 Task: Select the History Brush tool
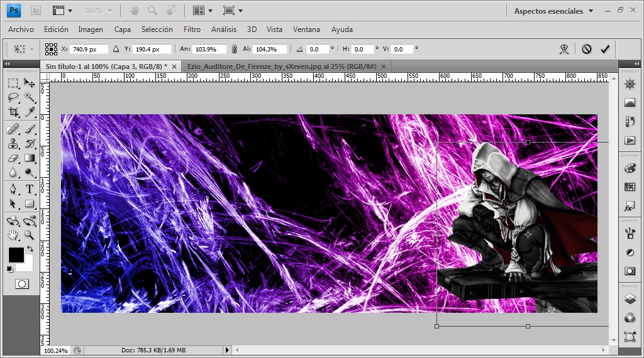29,144
